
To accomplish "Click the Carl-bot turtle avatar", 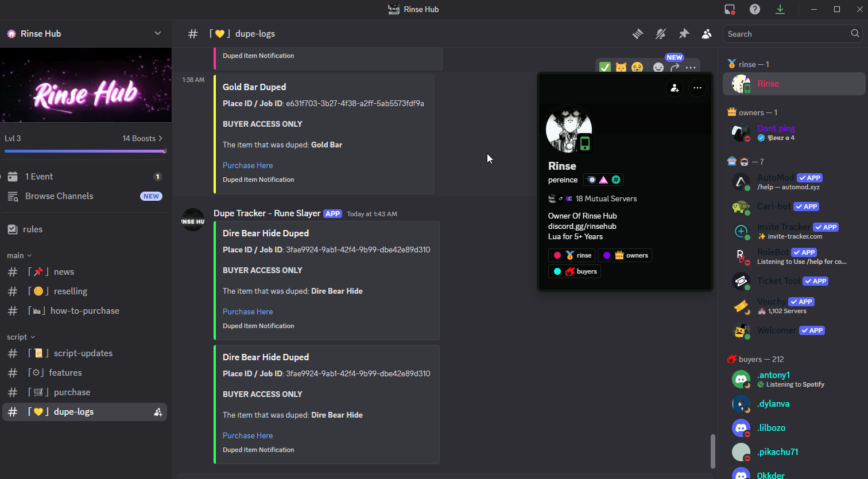I will click(x=741, y=207).
